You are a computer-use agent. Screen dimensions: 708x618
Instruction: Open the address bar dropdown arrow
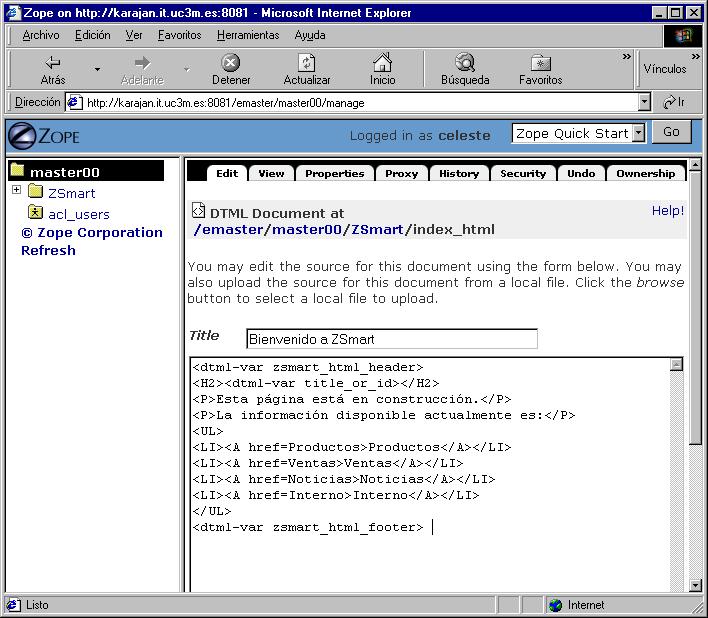pyautogui.click(x=645, y=102)
